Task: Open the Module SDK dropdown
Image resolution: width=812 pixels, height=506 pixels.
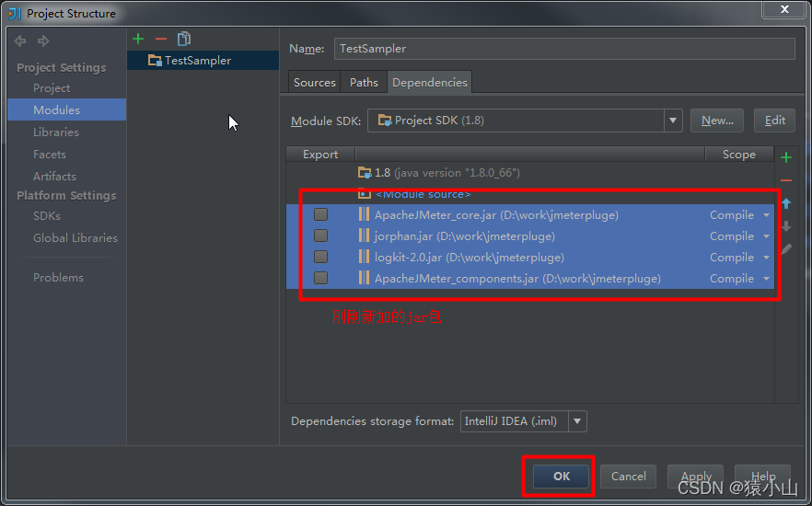Action: coord(673,121)
